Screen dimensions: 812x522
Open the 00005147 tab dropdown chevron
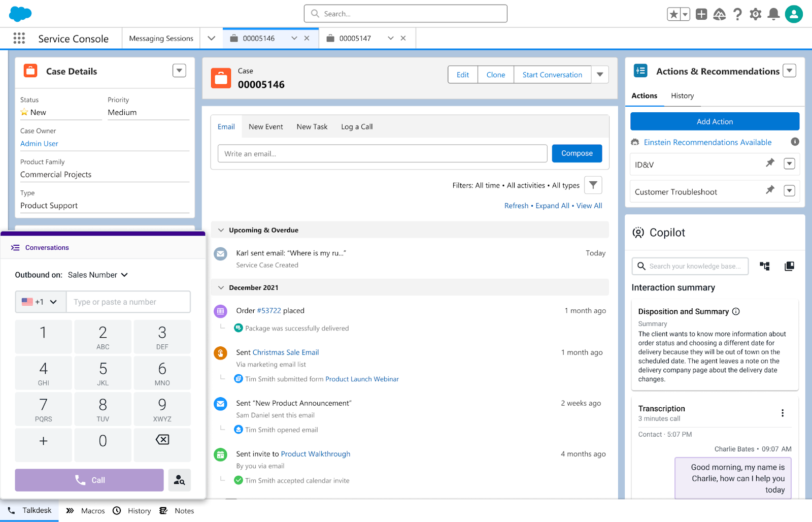390,38
